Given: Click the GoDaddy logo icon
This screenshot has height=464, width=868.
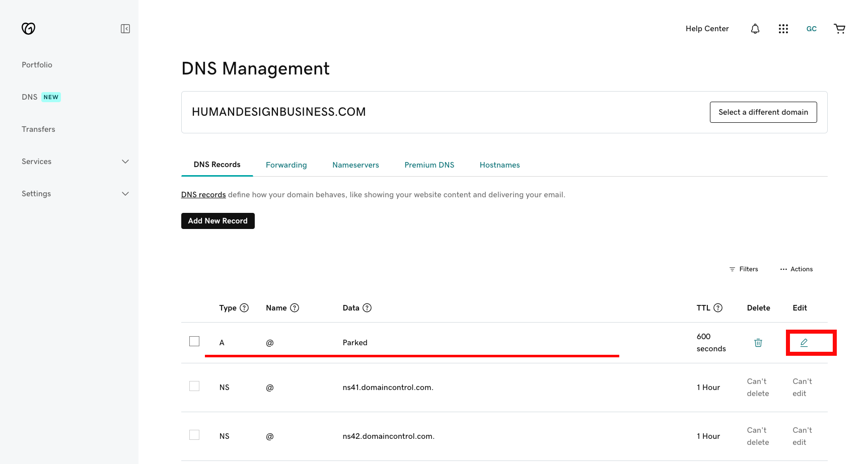Looking at the screenshot, I should [28, 29].
